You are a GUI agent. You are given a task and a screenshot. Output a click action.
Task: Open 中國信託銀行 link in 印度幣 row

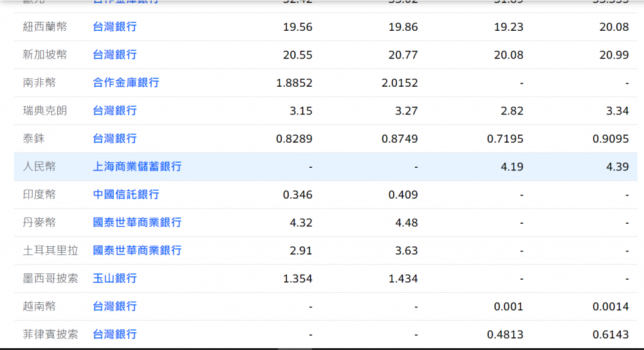(x=126, y=194)
